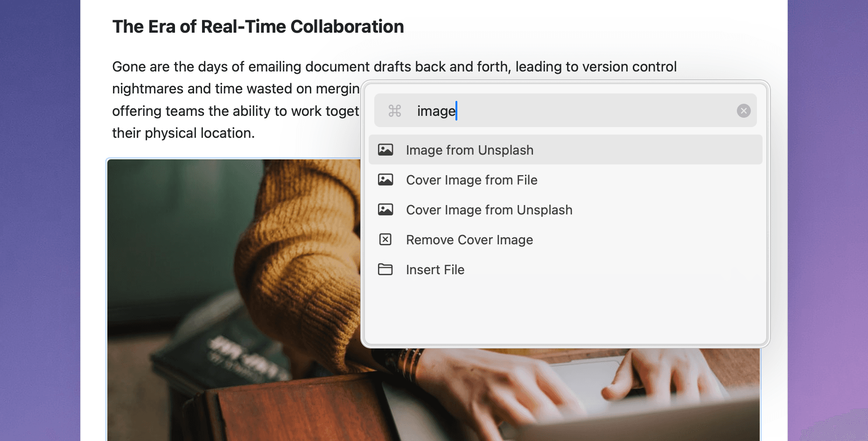Screen dimensions: 868x441
Task: Select "Cover Image from File" command
Action: tap(565, 180)
